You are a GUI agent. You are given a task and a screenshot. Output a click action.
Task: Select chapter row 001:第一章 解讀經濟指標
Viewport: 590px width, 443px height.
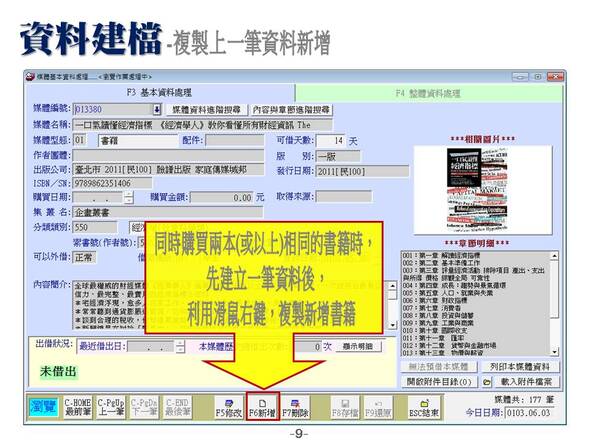pos(441,256)
